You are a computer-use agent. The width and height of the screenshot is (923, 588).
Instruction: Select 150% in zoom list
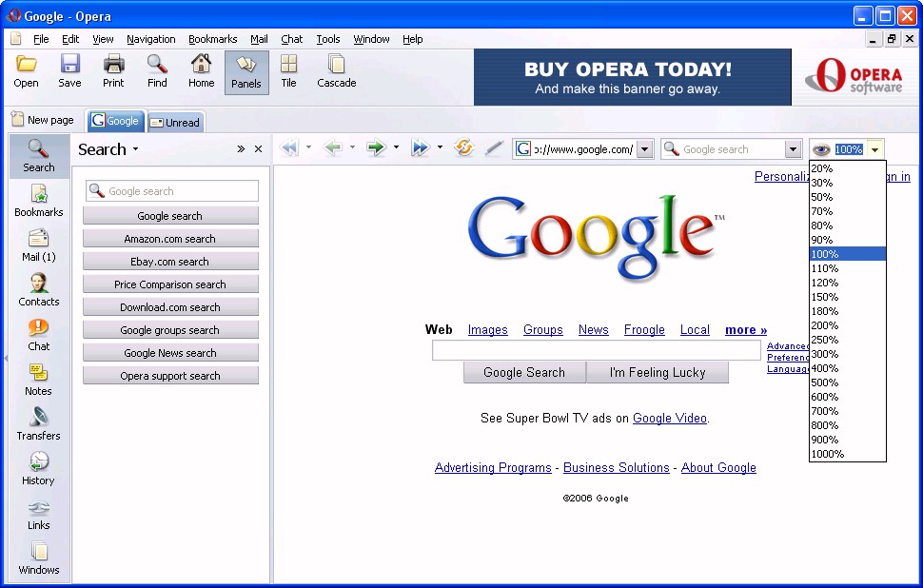848,297
